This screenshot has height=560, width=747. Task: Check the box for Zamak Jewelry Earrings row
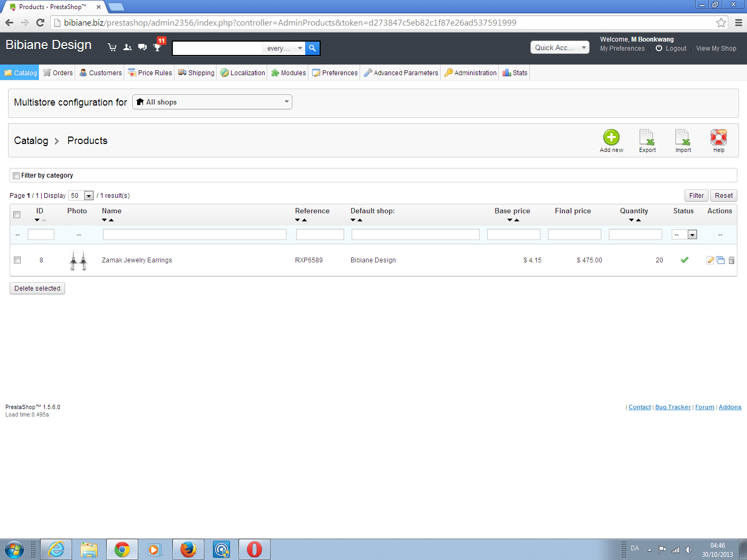click(x=17, y=260)
